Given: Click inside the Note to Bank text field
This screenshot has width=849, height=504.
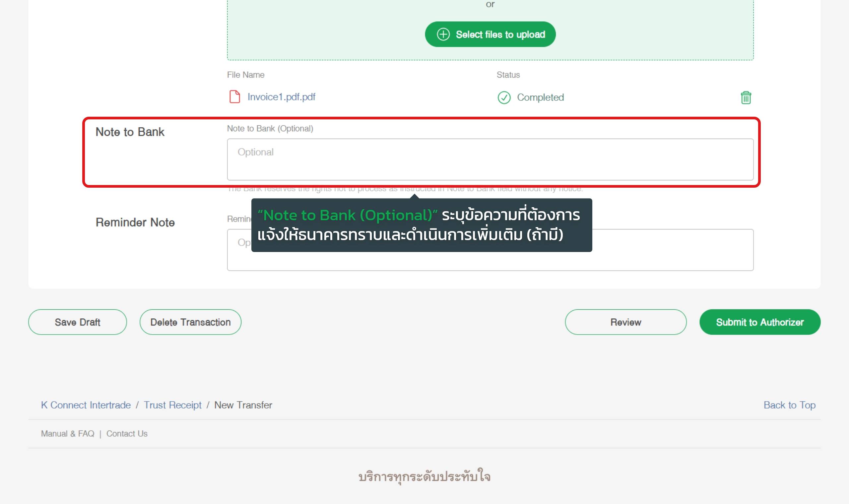Looking at the screenshot, I should pos(490,159).
